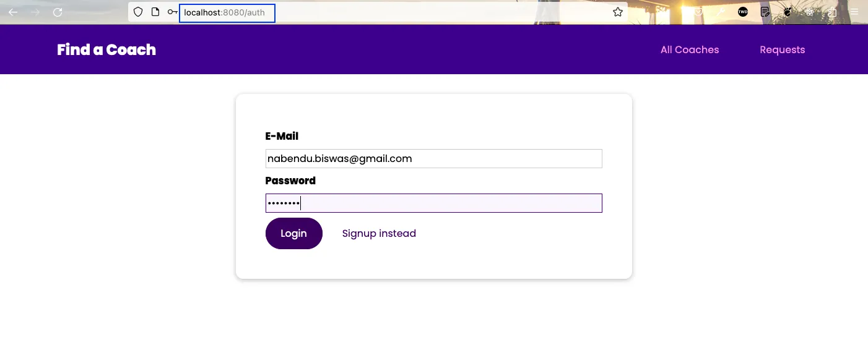
Task: Open the notes pencil extension icon
Action: click(765, 12)
